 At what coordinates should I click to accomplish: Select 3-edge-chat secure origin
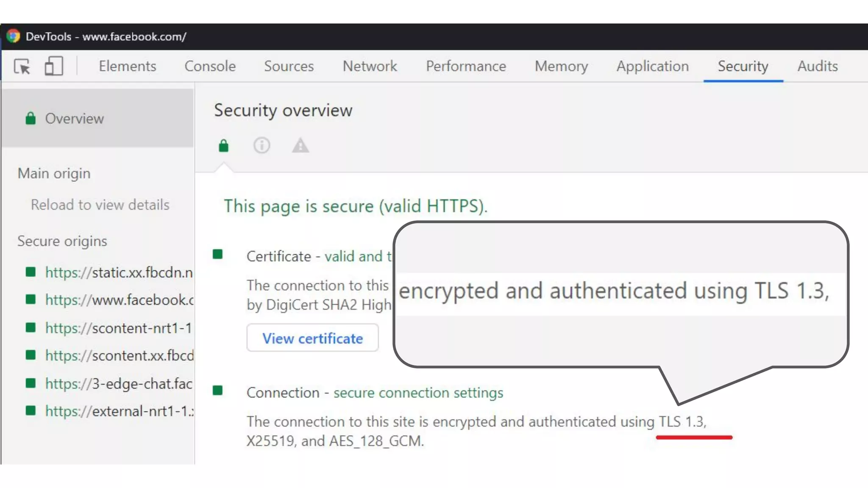[119, 384]
